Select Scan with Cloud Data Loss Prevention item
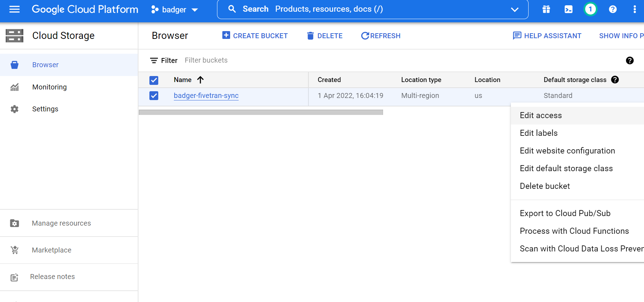The width and height of the screenshot is (644, 302). tap(577, 249)
